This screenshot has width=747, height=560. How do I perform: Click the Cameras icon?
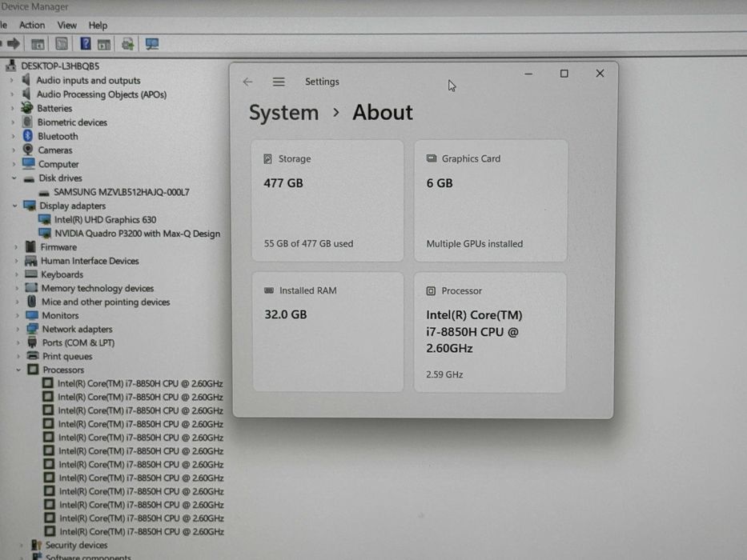pyautogui.click(x=28, y=150)
